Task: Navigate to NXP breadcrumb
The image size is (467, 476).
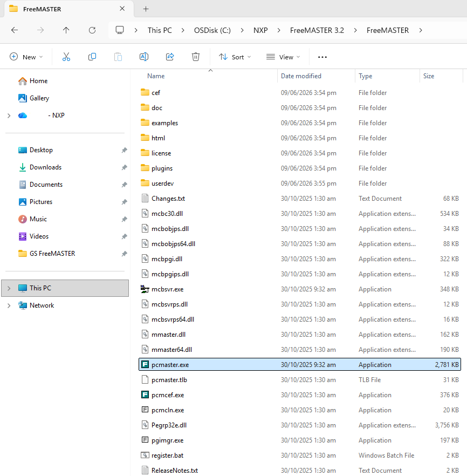Action: 260,30
